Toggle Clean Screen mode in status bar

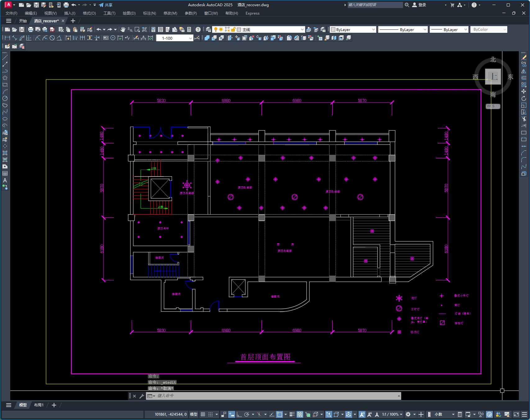pos(516,414)
